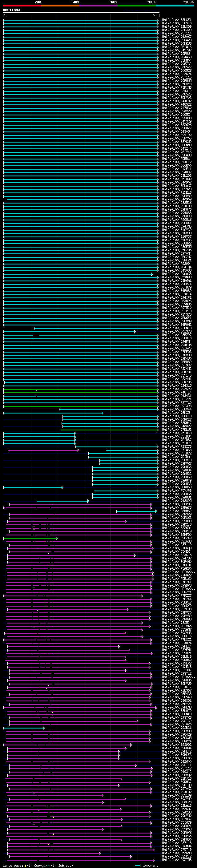This screenshot has width=197, height=868.
Task: Click hit UniRef100_C0Z3S3
Action: point(177,332)
